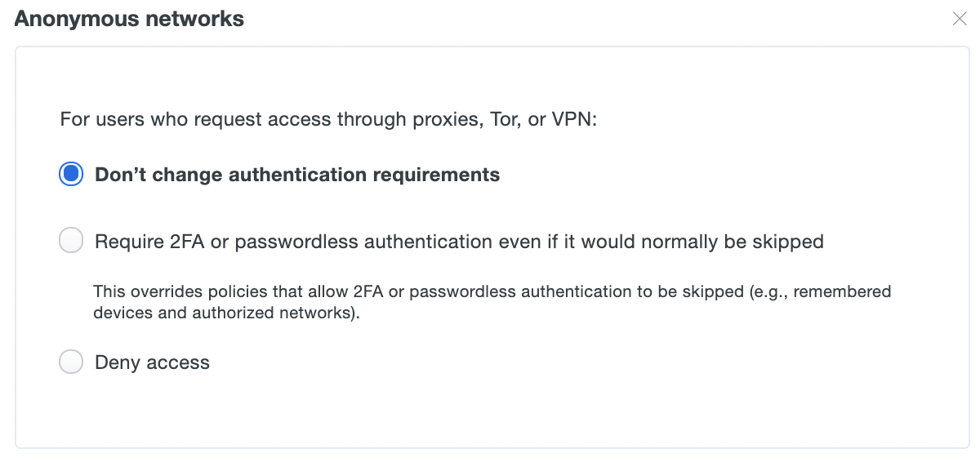The image size is (980, 462).
Task: Close the Anonymous networks dialog with the X icon
Action: point(960,19)
